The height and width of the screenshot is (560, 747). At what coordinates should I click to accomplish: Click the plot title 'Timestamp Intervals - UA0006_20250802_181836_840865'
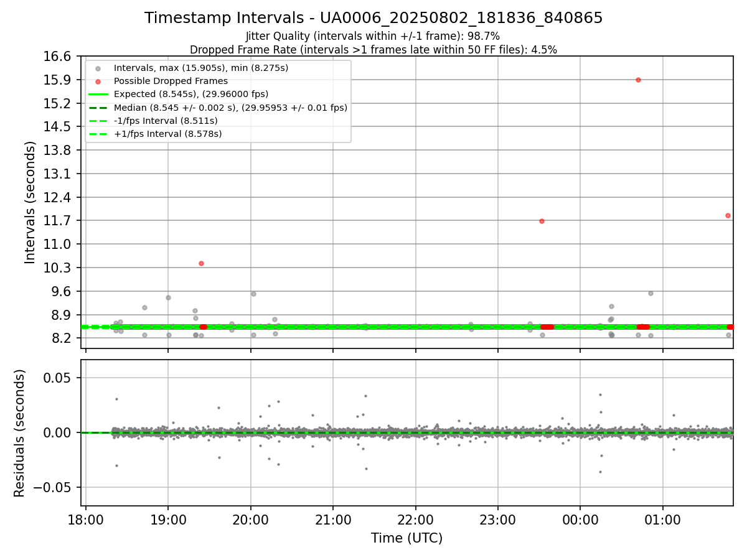pos(374,18)
